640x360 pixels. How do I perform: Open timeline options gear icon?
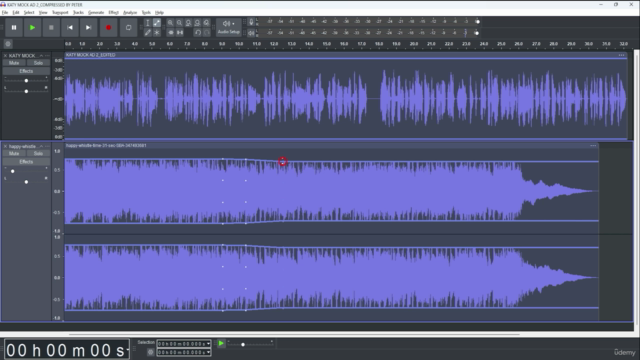8,44
